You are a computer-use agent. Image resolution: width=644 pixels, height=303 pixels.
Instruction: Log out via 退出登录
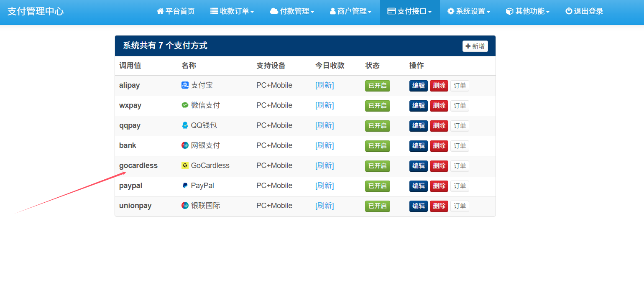click(x=584, y=11)
